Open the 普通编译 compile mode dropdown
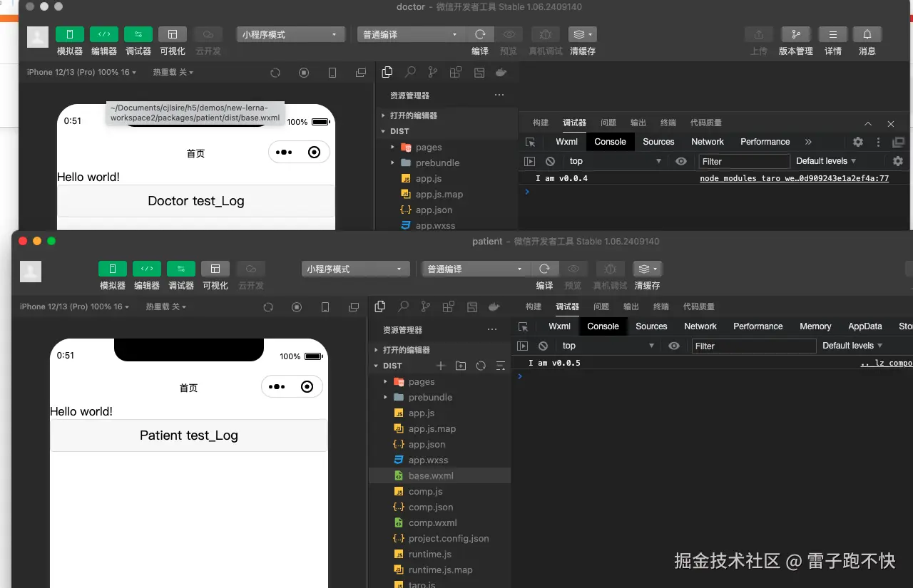Screen dimensions: 913x588 410,33
